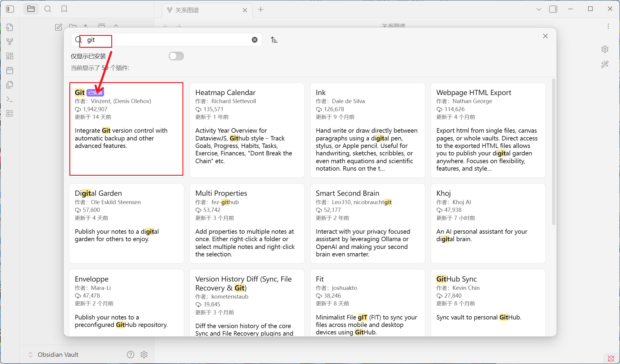
Task: Open today's daily note calendar icon
Action: coord(10,70)
